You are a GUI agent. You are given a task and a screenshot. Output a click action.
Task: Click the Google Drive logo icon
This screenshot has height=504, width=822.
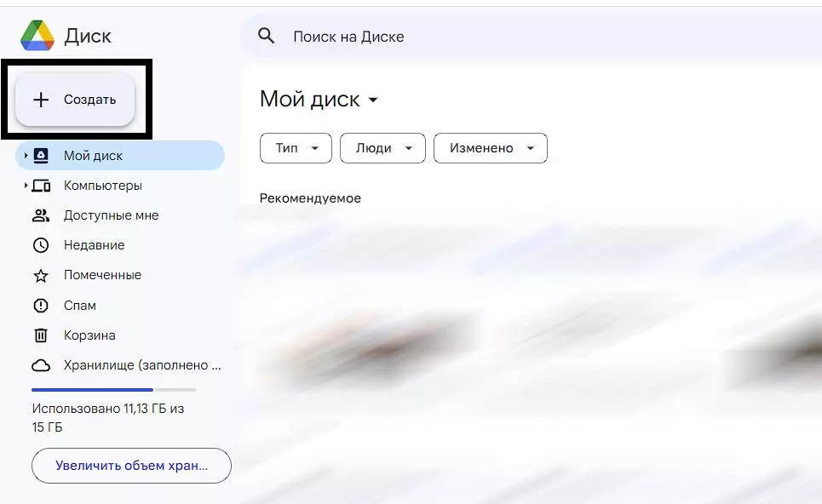(36, 35)
